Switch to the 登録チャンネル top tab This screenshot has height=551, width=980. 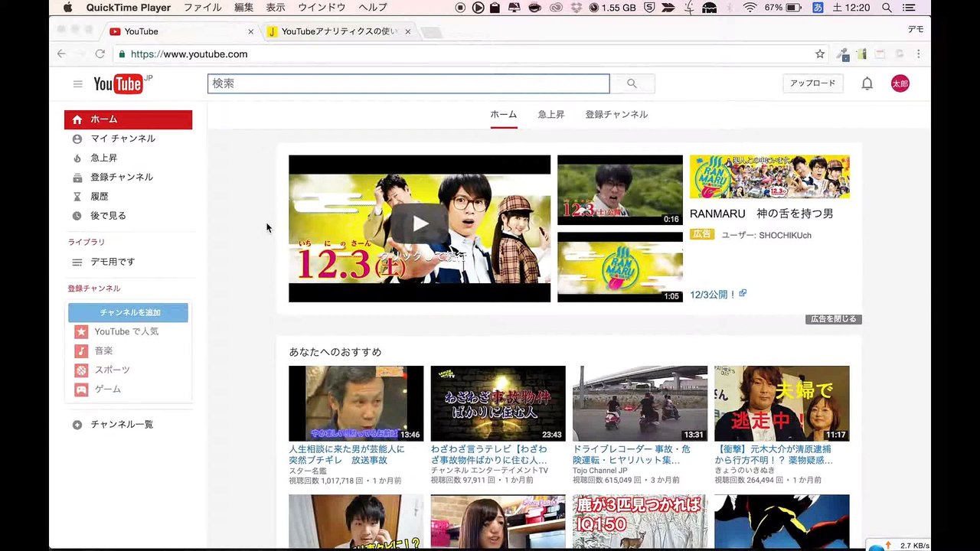616,114
